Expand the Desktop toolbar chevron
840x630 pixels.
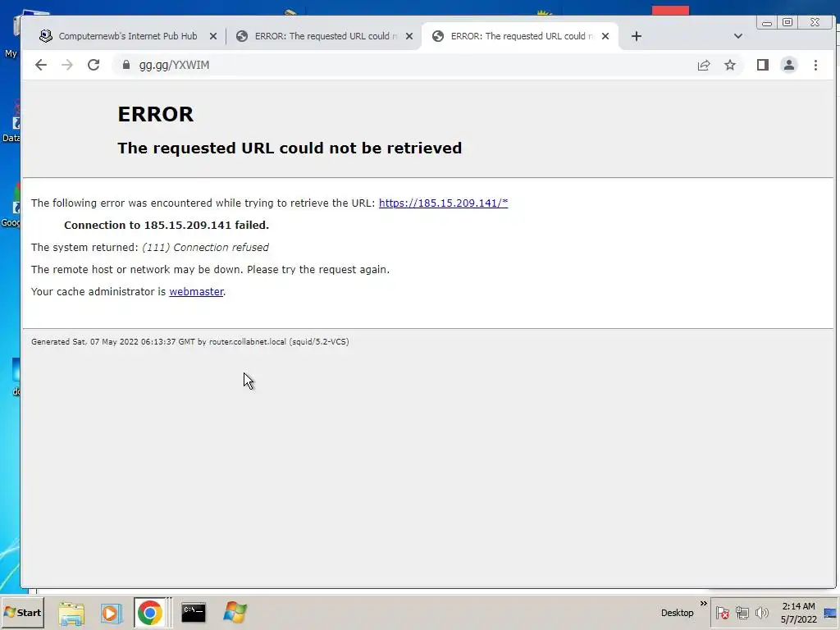click(703, 604)
